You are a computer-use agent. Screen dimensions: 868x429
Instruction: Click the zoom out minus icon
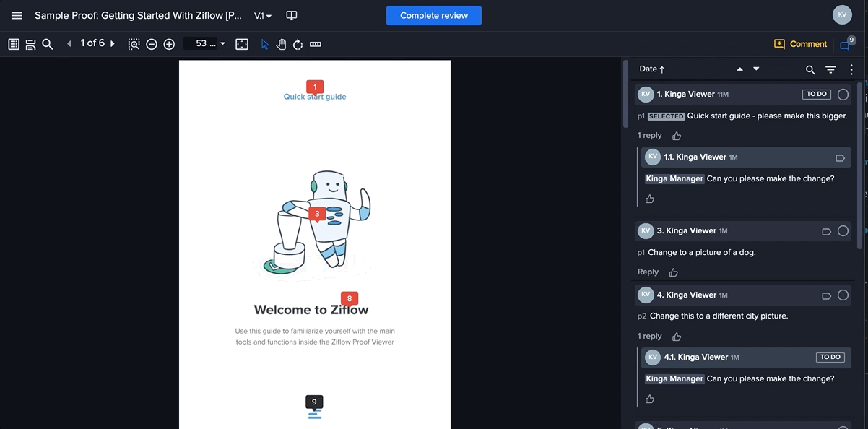152,44
